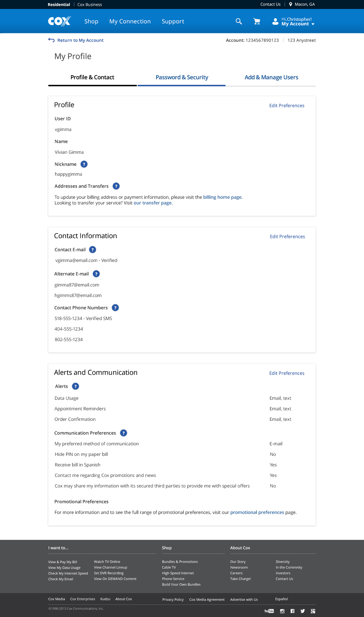This screenshot has height=617, width=364.
Task: Open the promotional preferences link
Action: pyautogui.click(x=257, y=512)
